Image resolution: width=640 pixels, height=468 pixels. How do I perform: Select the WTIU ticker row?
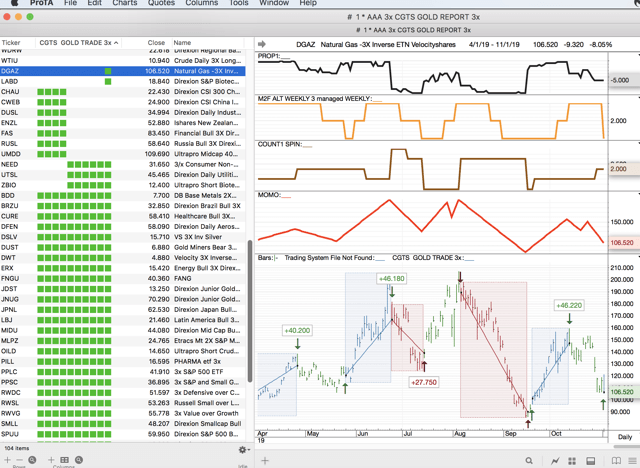tap(122, 60)
